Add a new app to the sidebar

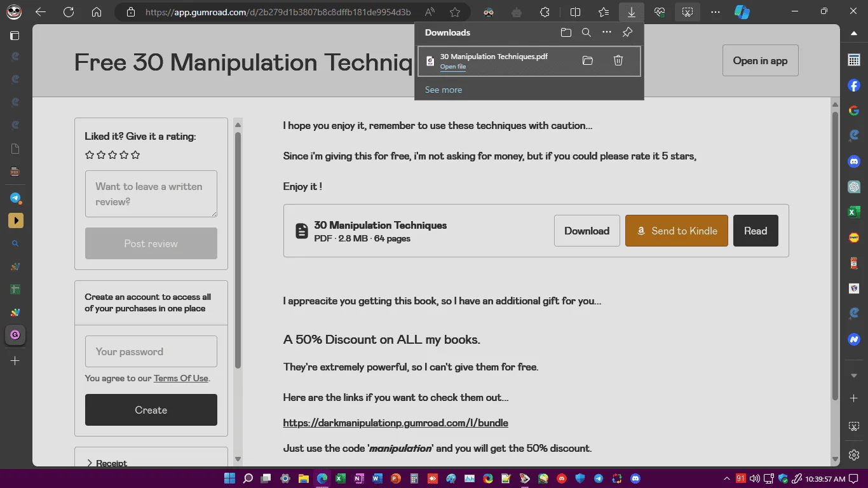[854, 398]
